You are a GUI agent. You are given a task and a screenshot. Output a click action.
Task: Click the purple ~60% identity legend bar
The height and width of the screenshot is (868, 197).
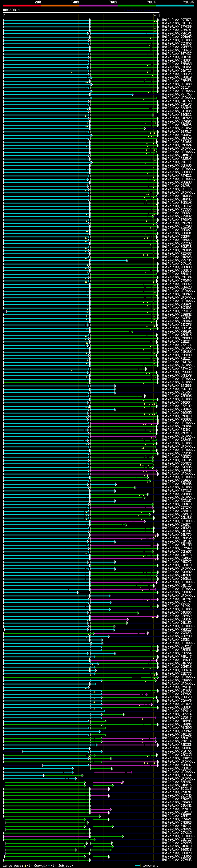pyautogui.click(x=99, y=6)
